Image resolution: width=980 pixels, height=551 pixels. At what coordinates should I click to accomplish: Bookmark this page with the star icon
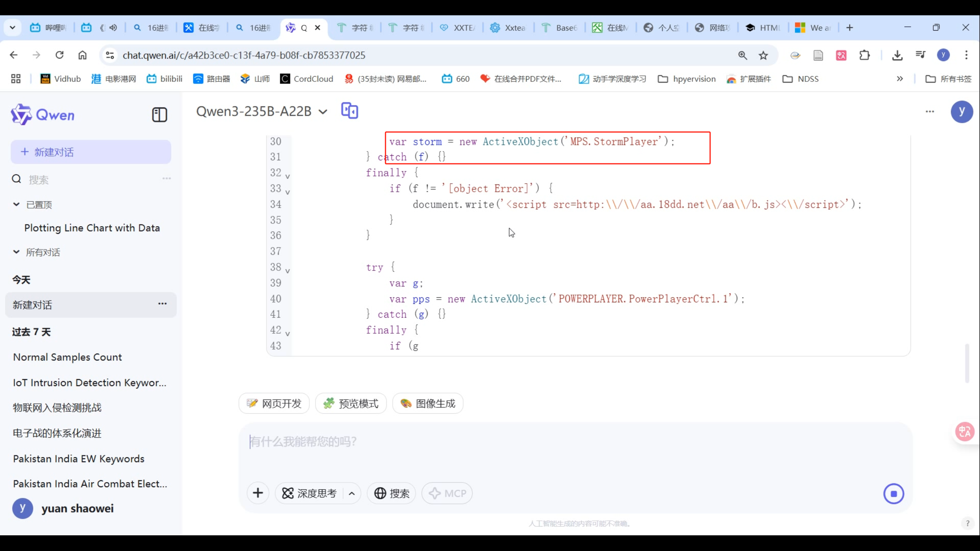[763, 55]
